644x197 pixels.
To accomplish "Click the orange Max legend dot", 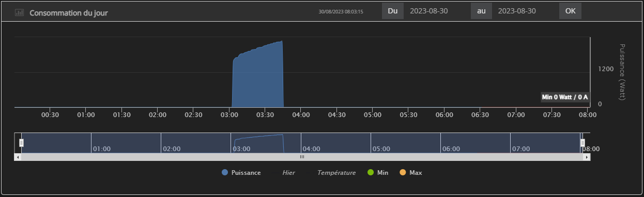I will click(403, 173).
